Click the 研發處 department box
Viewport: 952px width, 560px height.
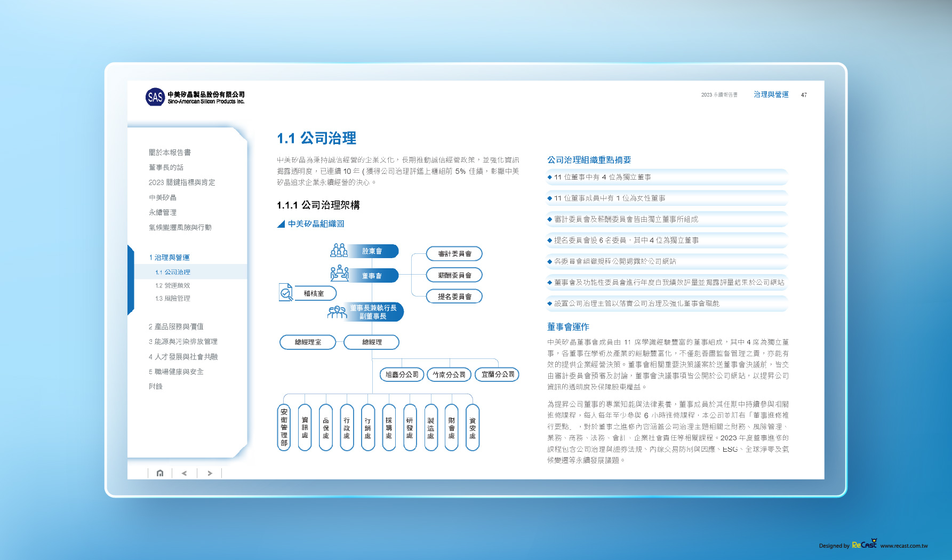tap(410, 427)
